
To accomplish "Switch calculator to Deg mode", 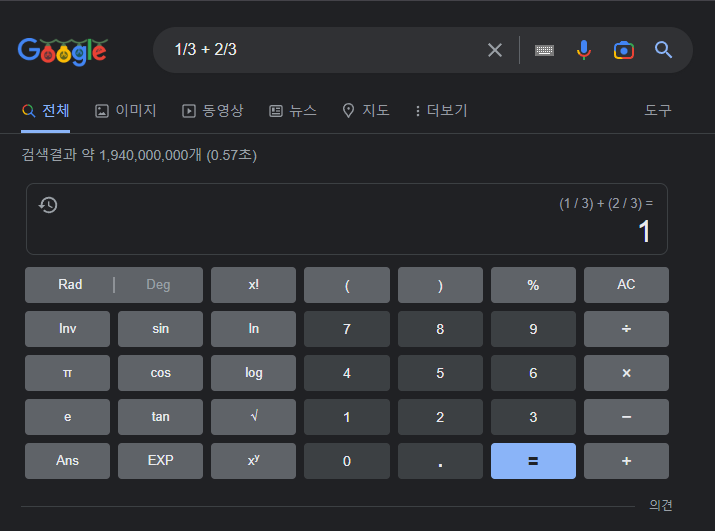I will [158, 285].
